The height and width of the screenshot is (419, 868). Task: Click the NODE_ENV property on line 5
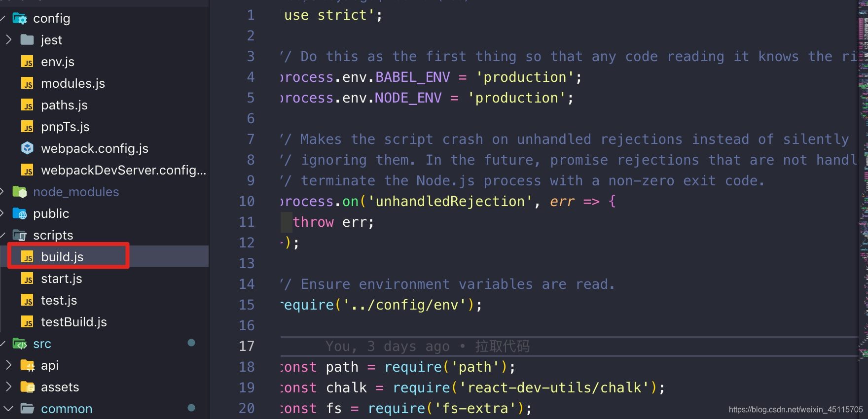408,98
